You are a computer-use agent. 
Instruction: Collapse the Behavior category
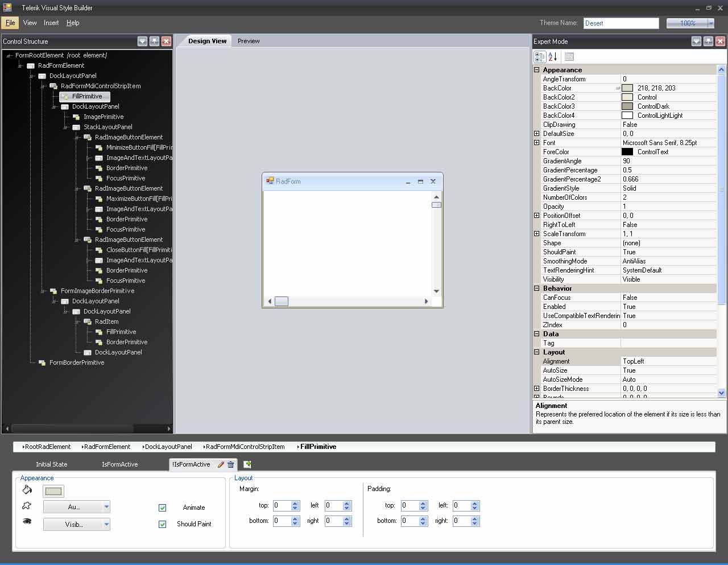click(536, 288)
